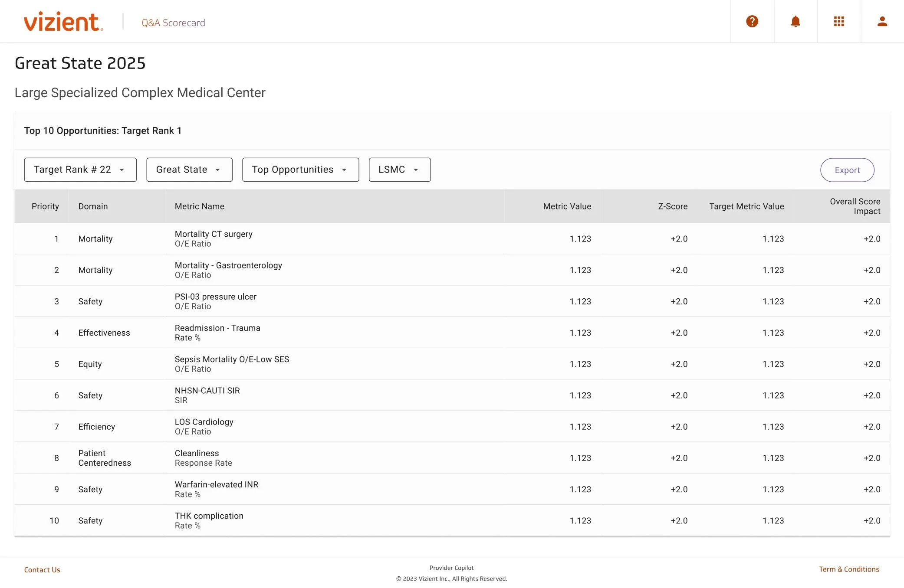Expand the Top Opportunities dropdown
Image resolution: width=904 pixels, height=588 pixels.
[x=300, y=170]
